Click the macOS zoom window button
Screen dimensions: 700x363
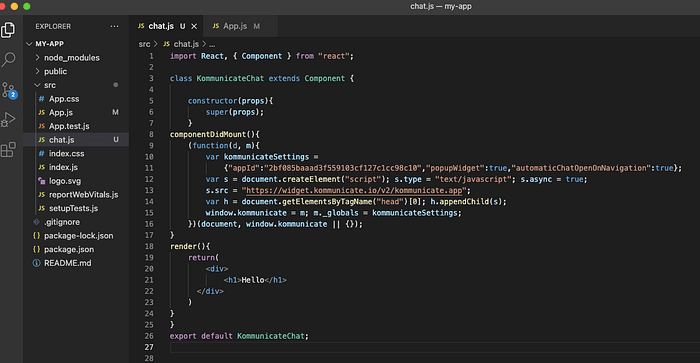tap(27, 6)
